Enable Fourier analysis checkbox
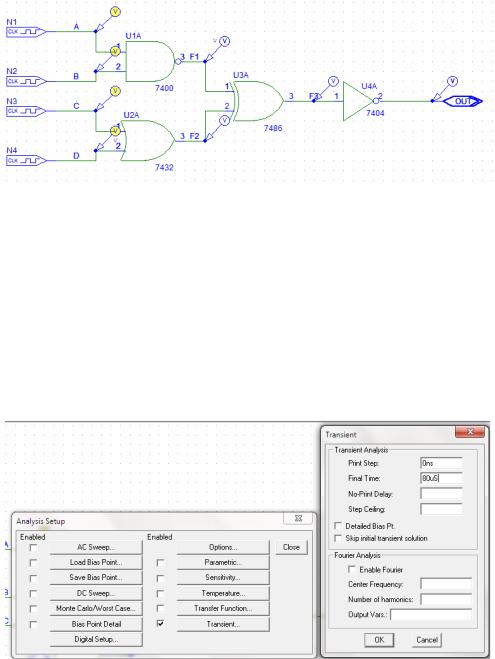 352,569
